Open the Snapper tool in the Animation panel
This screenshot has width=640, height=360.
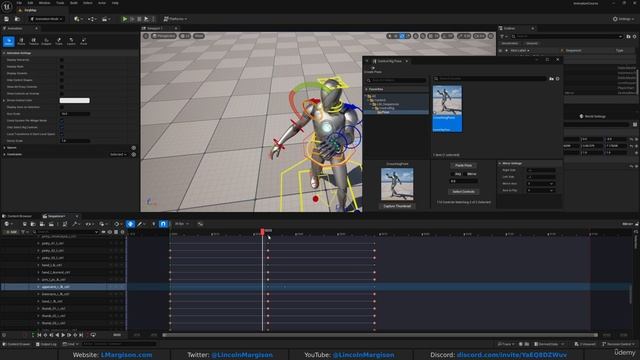46,41
